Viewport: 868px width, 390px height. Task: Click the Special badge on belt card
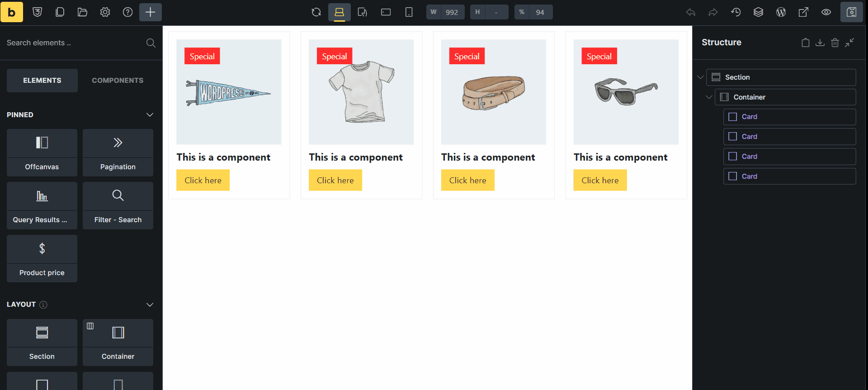467,56
